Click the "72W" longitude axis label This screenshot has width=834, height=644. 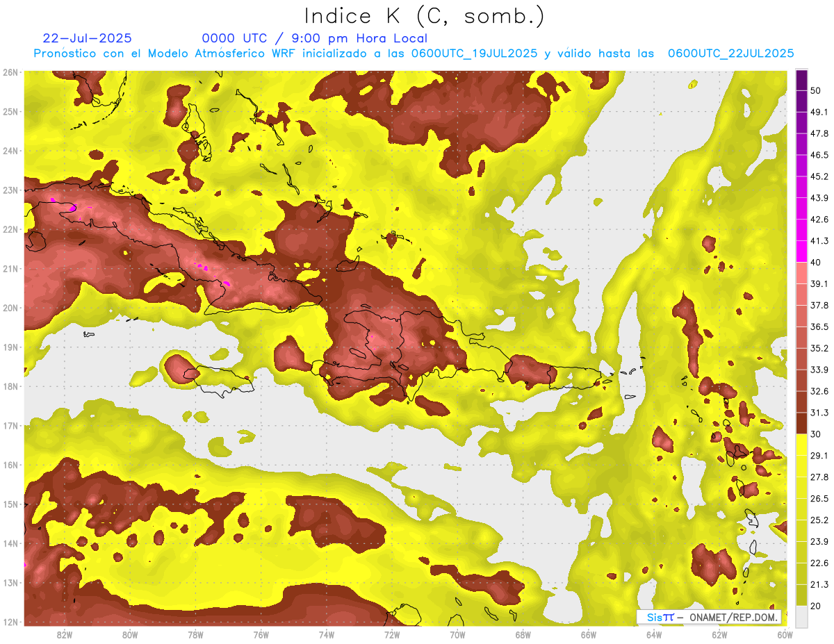click(x=392, y=635)
